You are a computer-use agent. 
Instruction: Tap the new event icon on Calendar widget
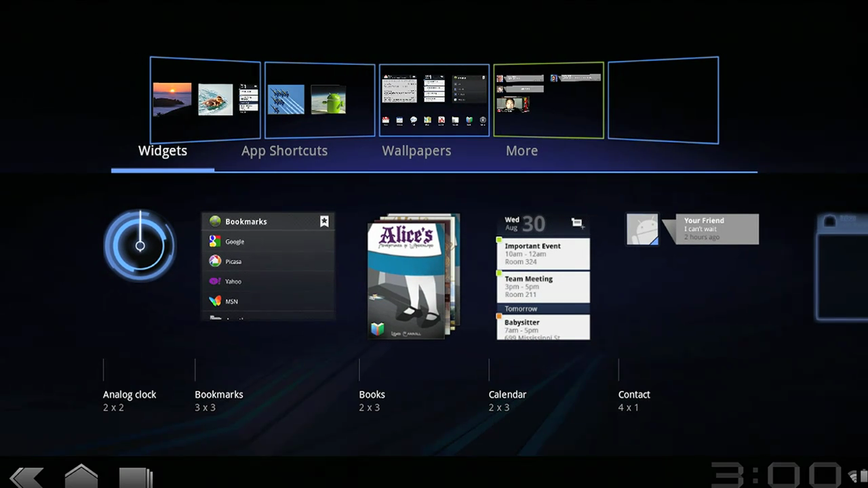pyautogui.click(x=576, y=222)
